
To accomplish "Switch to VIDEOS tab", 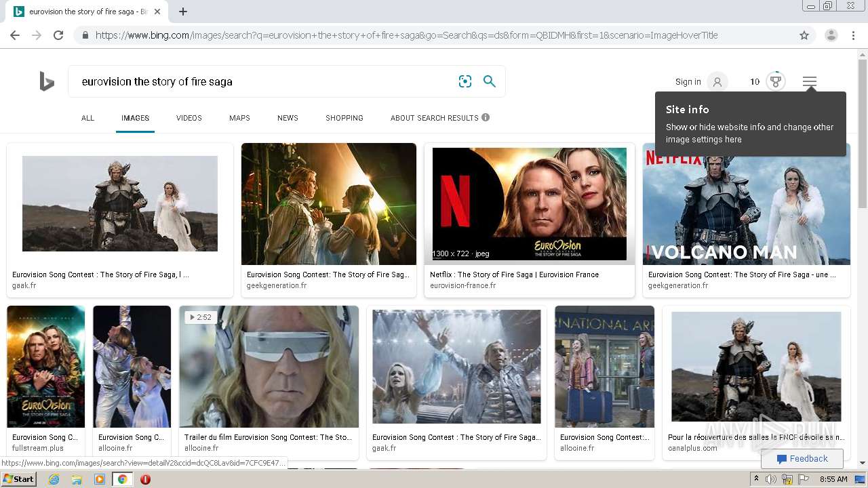I will click(x=189, y=118).
